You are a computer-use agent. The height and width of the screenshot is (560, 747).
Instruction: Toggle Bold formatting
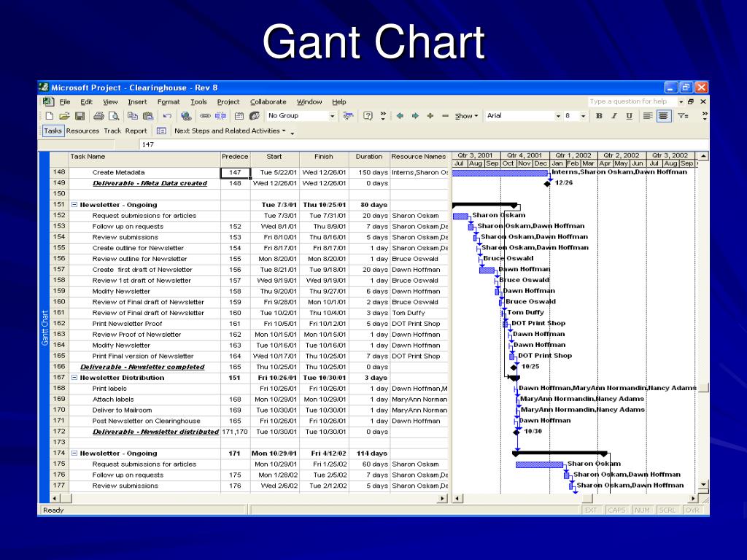point(600,116)
